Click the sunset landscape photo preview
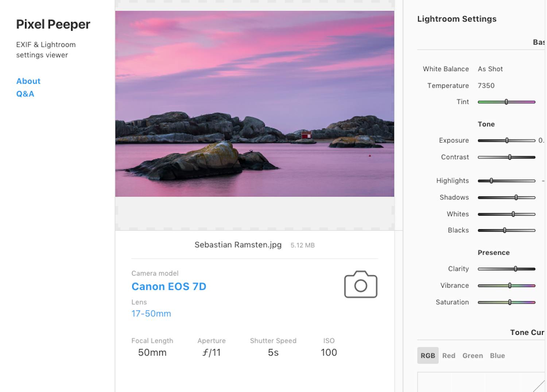This screenshot has height=392, width=547. pyautogui.click(x=255, y=103)
